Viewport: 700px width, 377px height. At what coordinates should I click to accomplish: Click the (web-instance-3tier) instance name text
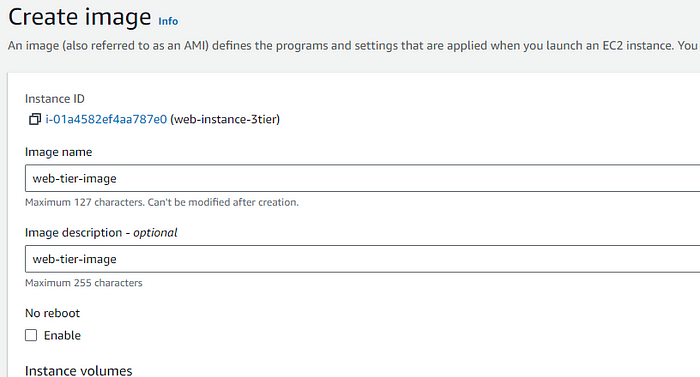(225, 119)
